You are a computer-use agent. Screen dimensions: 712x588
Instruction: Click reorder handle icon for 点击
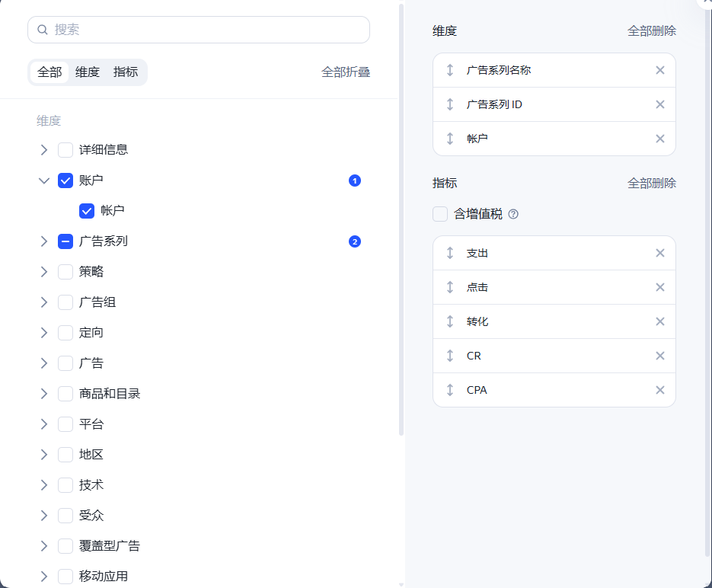tap(450, 287)
